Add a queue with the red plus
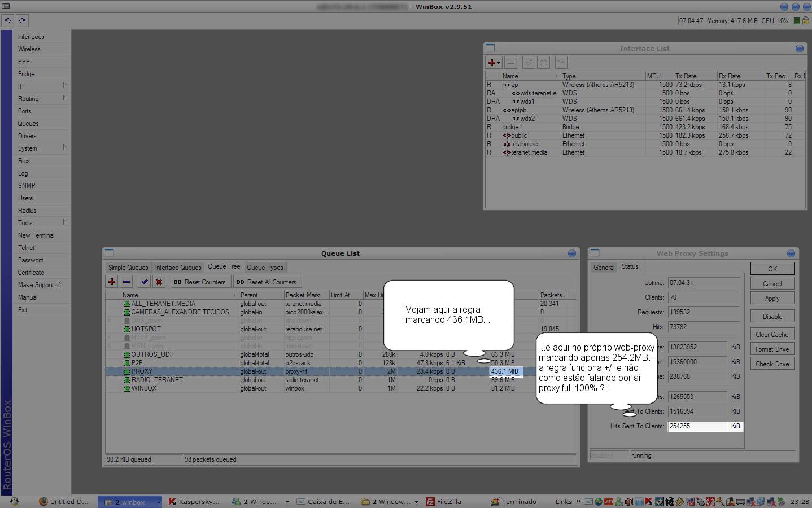Image resolution: width=812 pixels, height=508 pixels. pyautogui.click(x=112, y=282)
